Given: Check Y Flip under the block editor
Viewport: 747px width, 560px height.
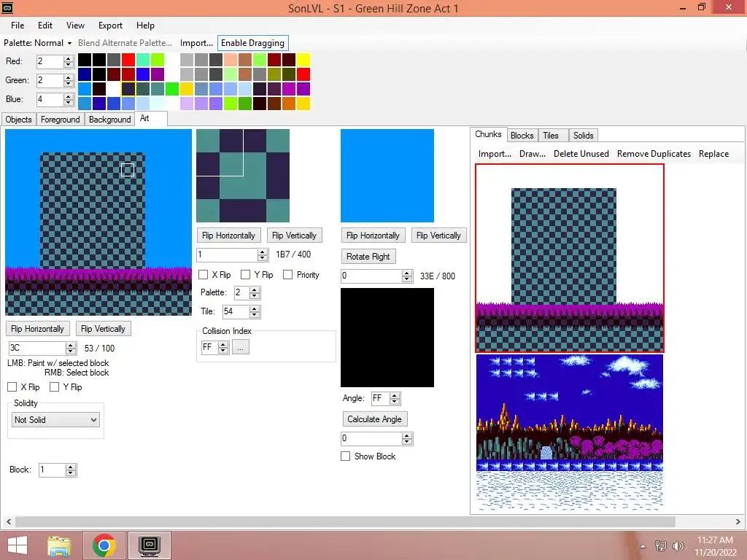Looking at the screenshot, I should (245, 275).
